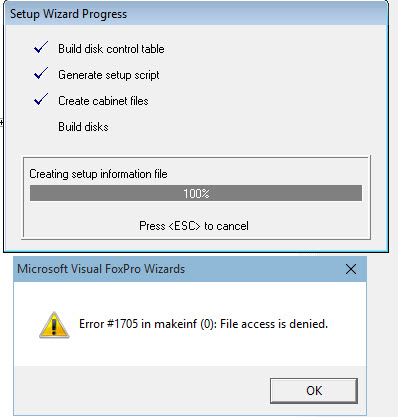Click the yellow warning triangle icon
This screenshot has height=417, width=398.
point(54,325)
